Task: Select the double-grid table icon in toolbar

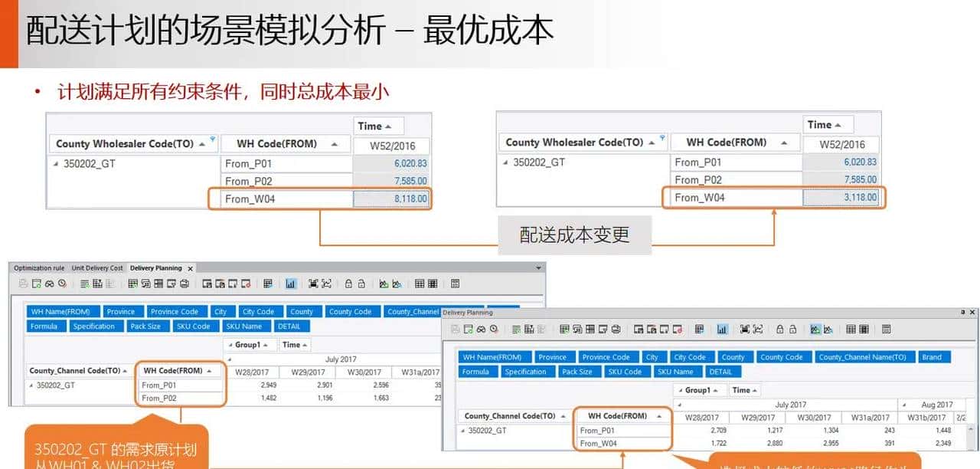Action: 433,283
